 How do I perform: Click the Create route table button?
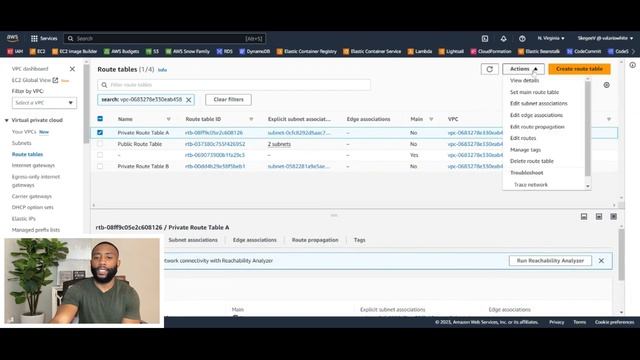(579, 69)
